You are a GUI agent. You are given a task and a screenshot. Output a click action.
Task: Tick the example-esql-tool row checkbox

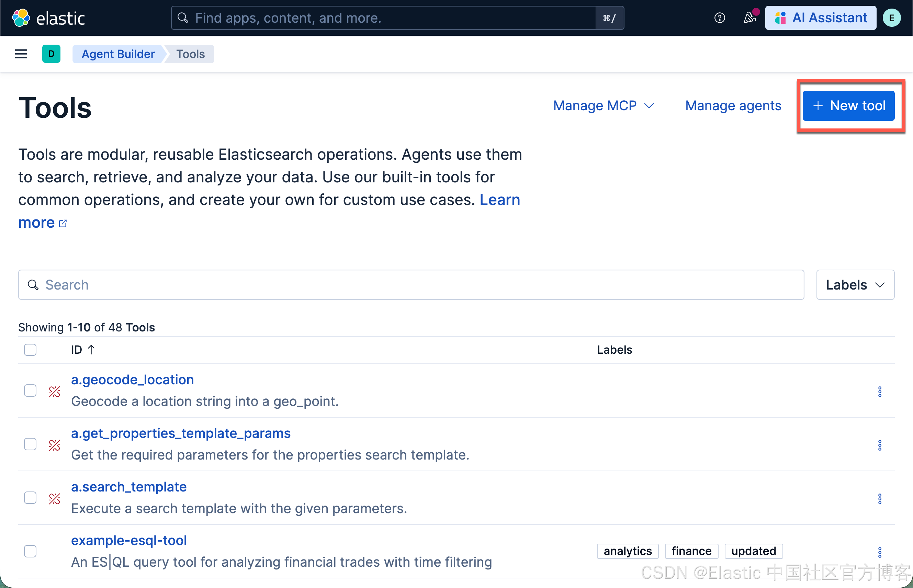(x=30, y=551)
